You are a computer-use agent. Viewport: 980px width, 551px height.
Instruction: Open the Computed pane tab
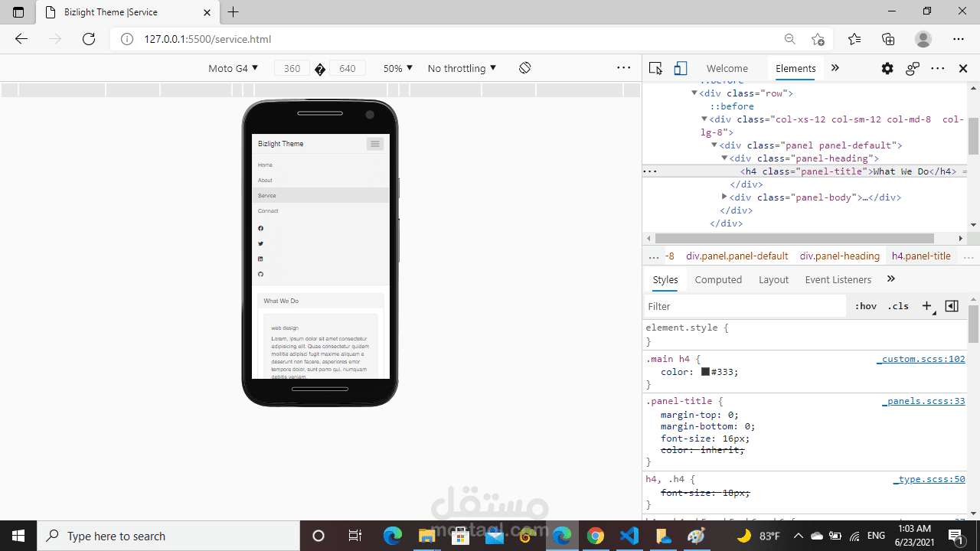[x=718, y=279]
